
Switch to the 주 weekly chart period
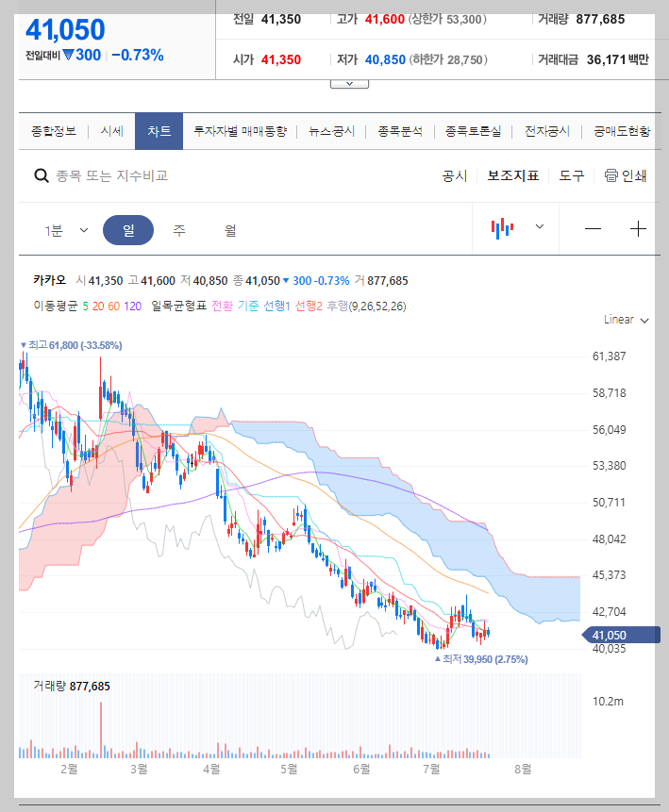click(178, 229)
